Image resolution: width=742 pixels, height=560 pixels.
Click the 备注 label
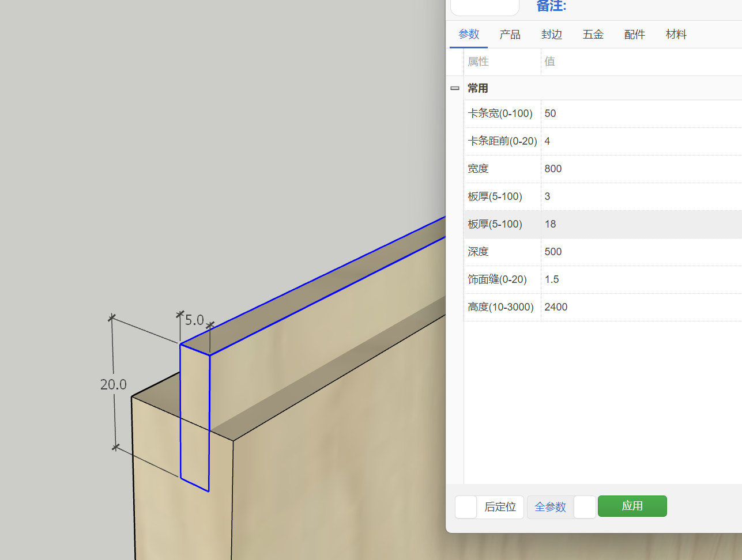click(x=550, y=6)
